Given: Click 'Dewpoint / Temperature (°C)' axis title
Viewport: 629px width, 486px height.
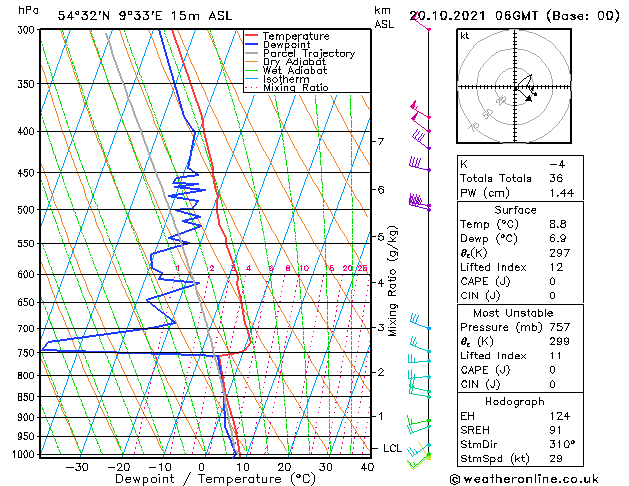Looking at the screenshot, I should tap(215, 479).
